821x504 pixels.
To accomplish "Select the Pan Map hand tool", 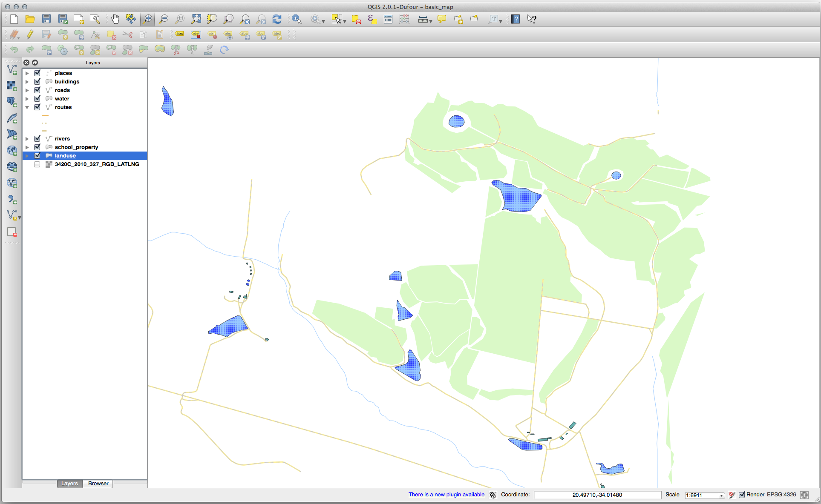I will (115, 19).
